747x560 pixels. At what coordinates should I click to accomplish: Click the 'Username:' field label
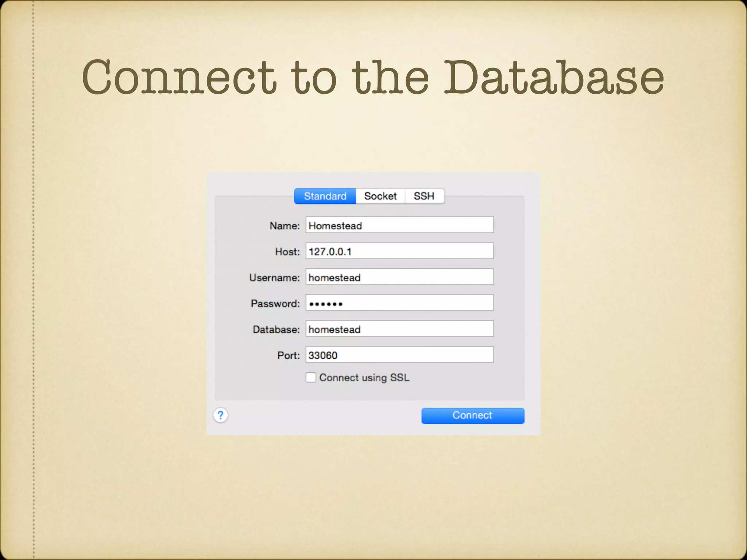(x=275, y=278)
